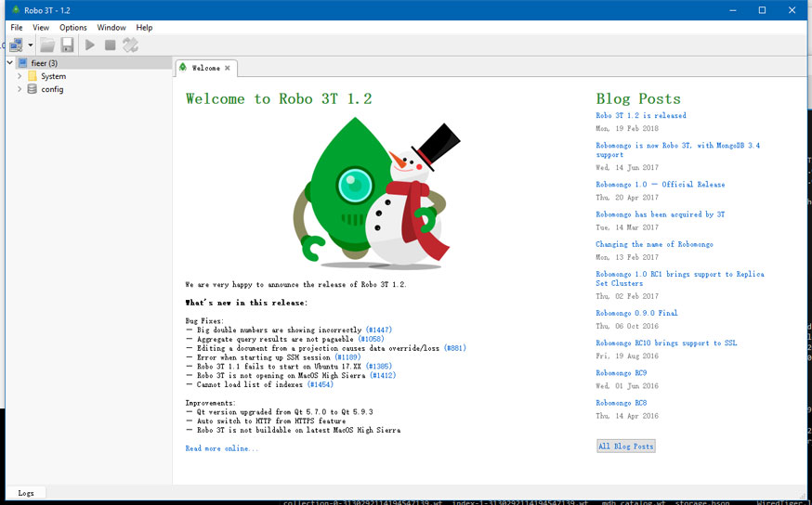812x505 pixels.
Task: Click the Connect toolbar icon
Action: point(16,45)
